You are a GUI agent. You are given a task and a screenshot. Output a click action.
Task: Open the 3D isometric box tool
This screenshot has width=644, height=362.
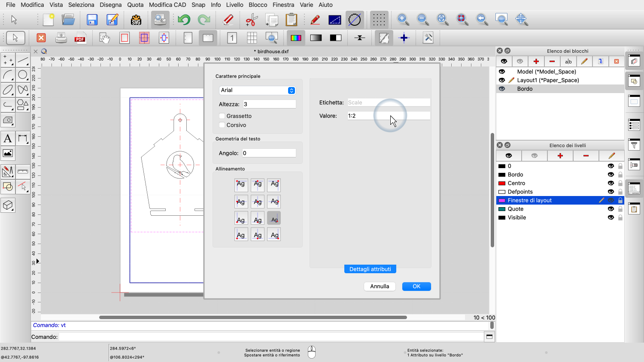8,205
